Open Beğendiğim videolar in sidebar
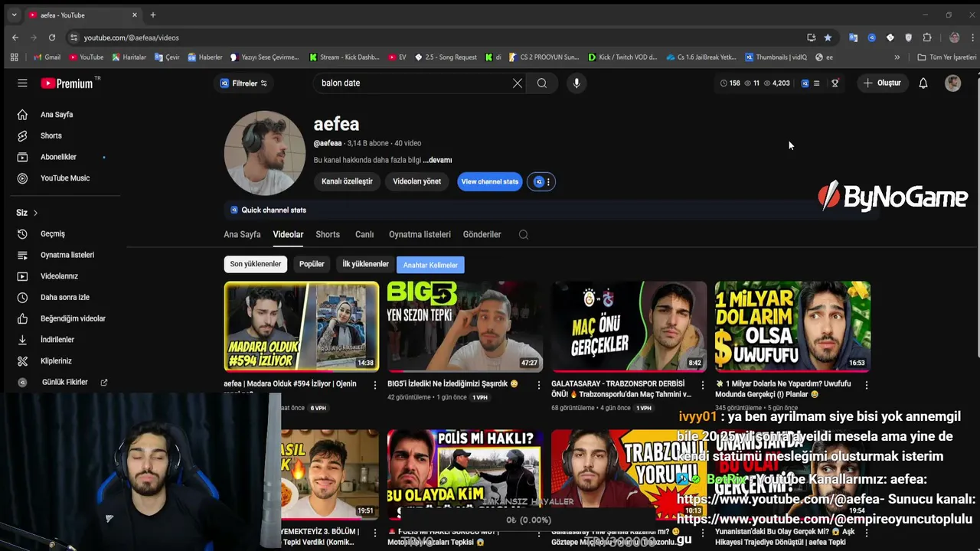 [73, 318]
